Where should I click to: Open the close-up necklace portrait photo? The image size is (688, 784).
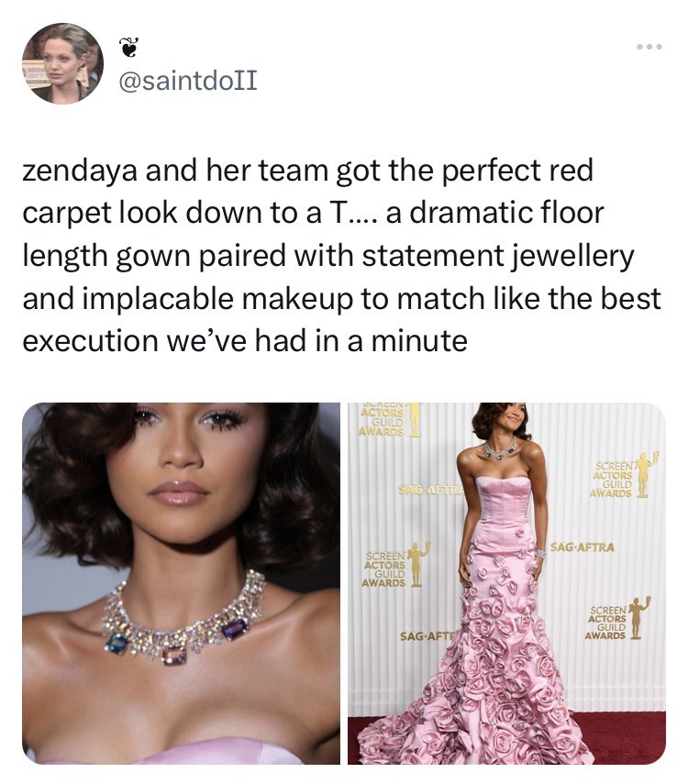(181, 583)
